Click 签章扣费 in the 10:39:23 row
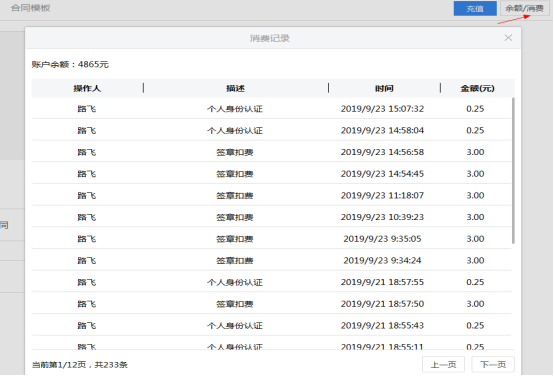The image size is (554, 376). [235, 217]
